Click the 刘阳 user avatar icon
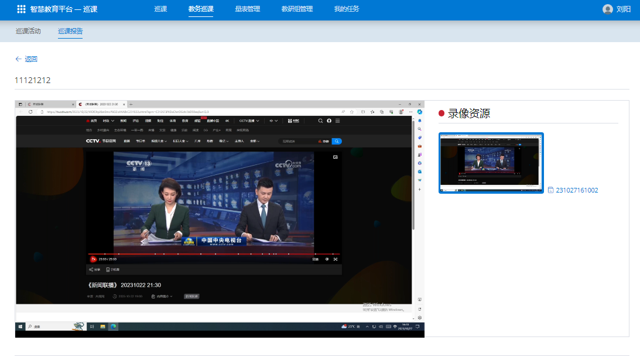The width and height of the screenshot is (640, 364). coord(607,9)
